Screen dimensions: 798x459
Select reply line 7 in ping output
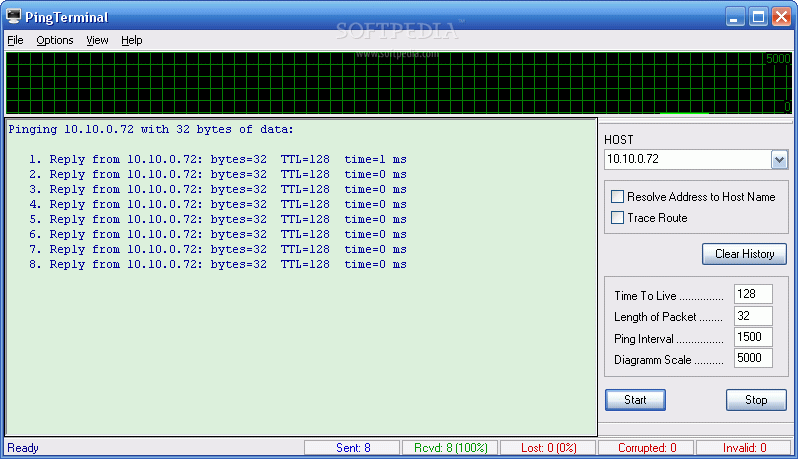tap(218, 249)
